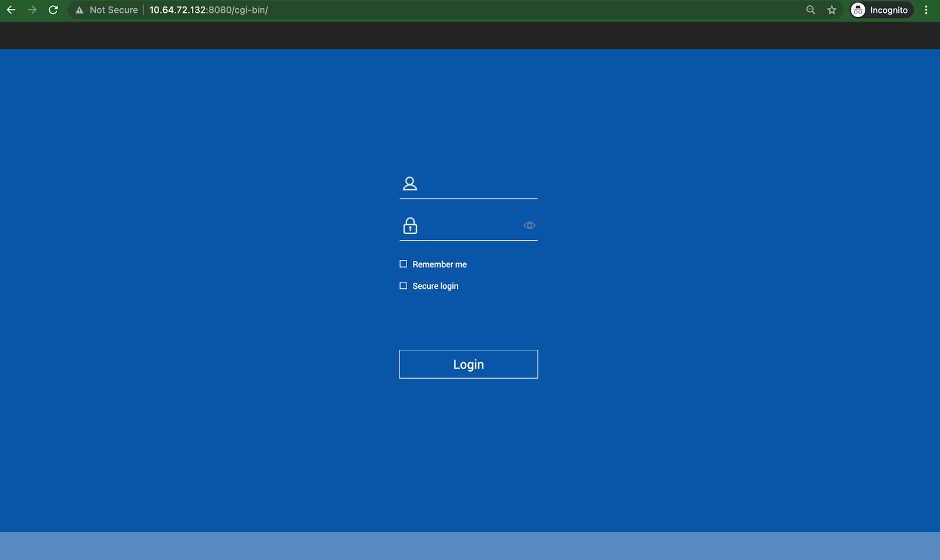Click the Incognito profile indicator
The width and height of the screenshot is (940, 560).
(x=881, y=10)
